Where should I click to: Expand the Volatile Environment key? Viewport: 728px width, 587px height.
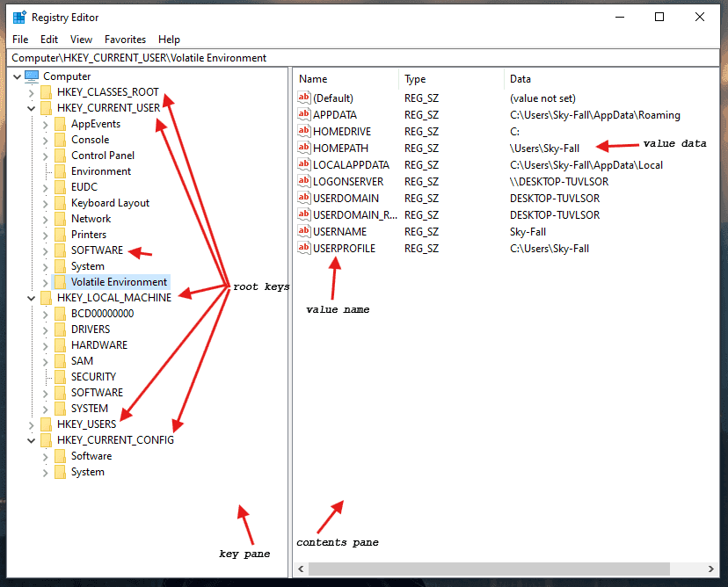(x=45, y=283)
